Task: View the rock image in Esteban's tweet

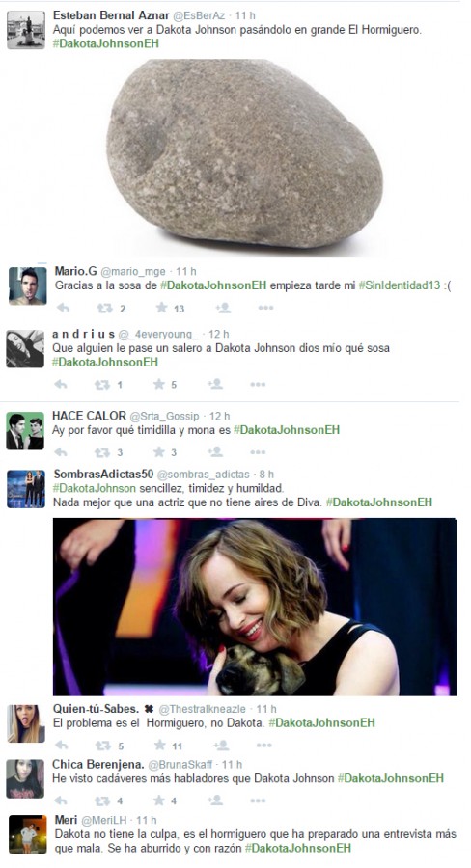Action: tap(244, 157)
